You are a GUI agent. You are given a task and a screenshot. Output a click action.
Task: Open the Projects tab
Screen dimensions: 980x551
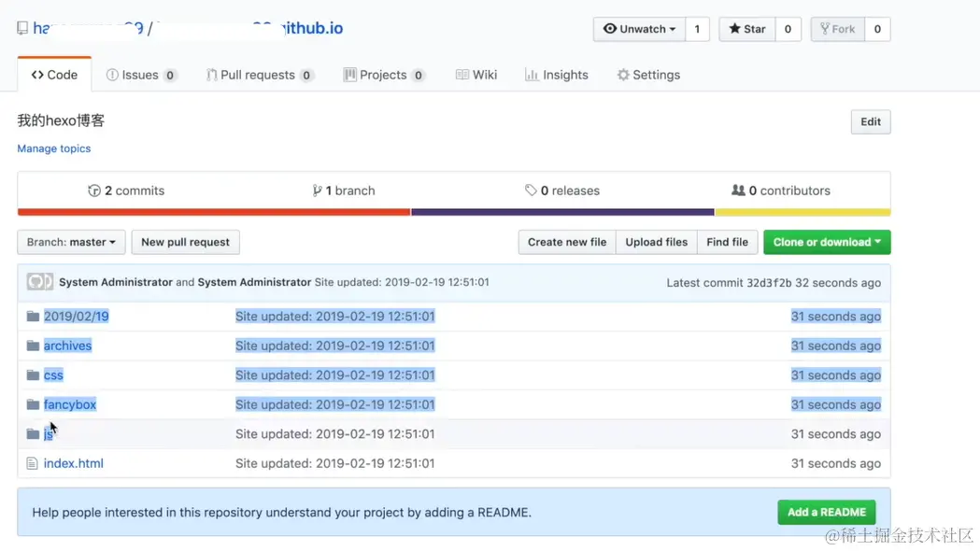pyautogui.click(x=384, y=75)
